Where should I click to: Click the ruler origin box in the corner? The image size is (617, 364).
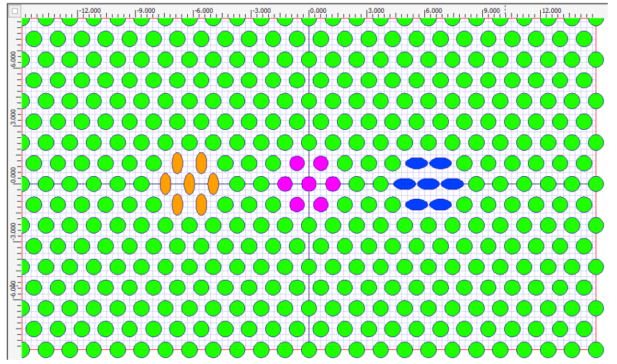pos(15,11)
